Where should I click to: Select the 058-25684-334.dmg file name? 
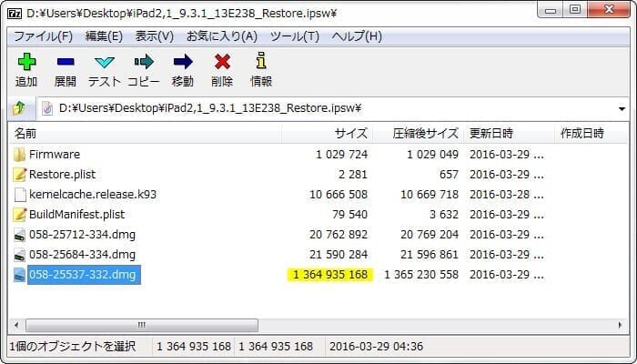(x=82, y=254)
